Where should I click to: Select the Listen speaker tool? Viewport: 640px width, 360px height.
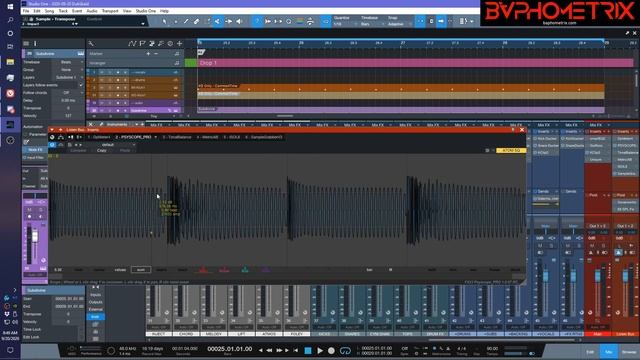(x=239, y=21)
